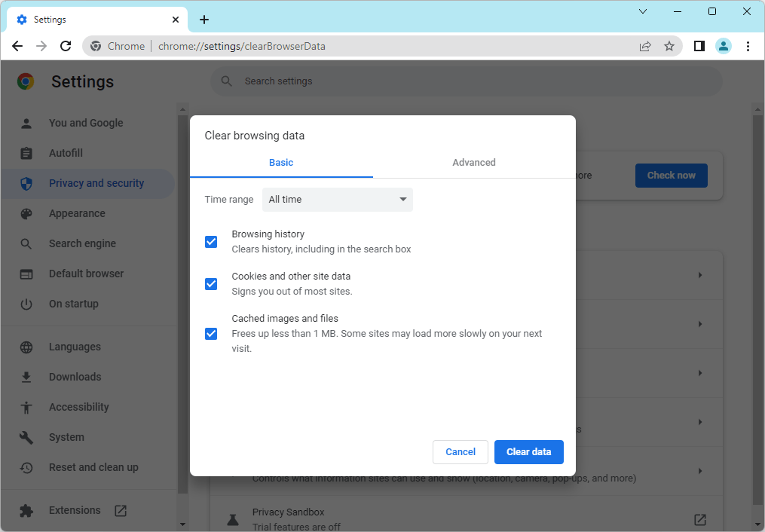Image resolution: width=765 pixels, height=532 pixels.
Task: Click the Autofill clipboard icon
Action: pos(26,154)
